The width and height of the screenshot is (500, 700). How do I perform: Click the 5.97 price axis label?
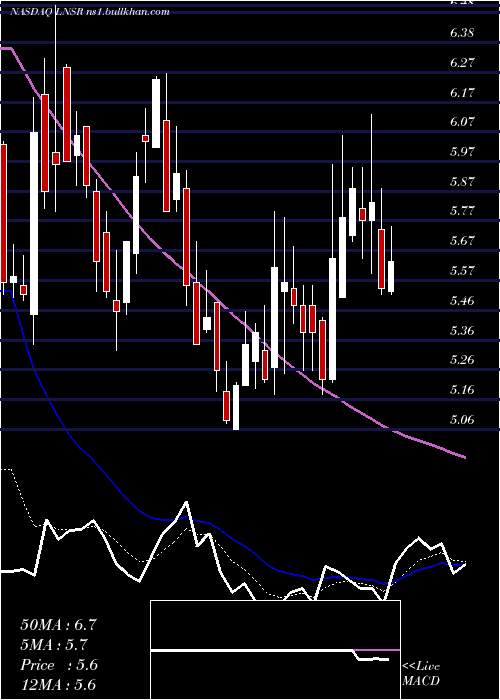pyautogui.click(x=462, y=151)
